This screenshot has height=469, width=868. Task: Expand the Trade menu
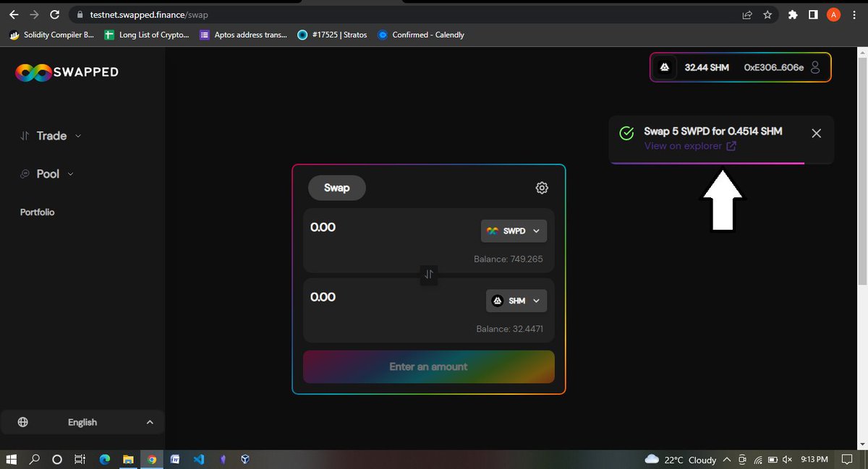(x=51, y=136)
